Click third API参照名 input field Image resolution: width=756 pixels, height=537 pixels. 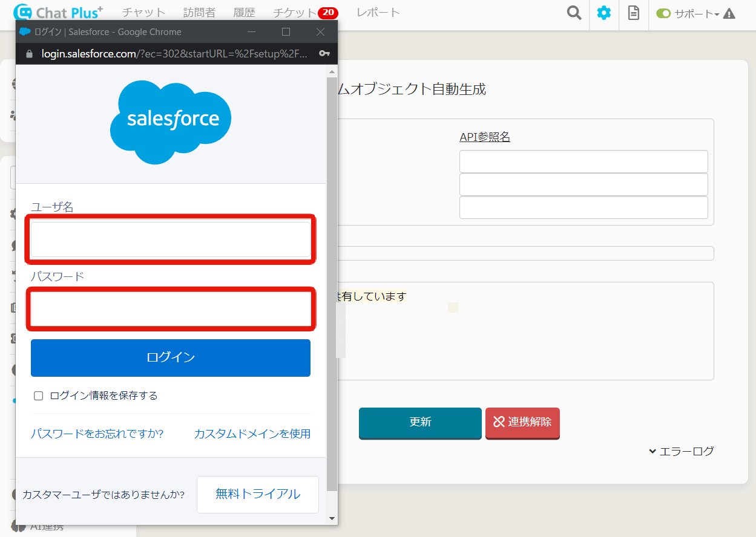tap(583, 207)
